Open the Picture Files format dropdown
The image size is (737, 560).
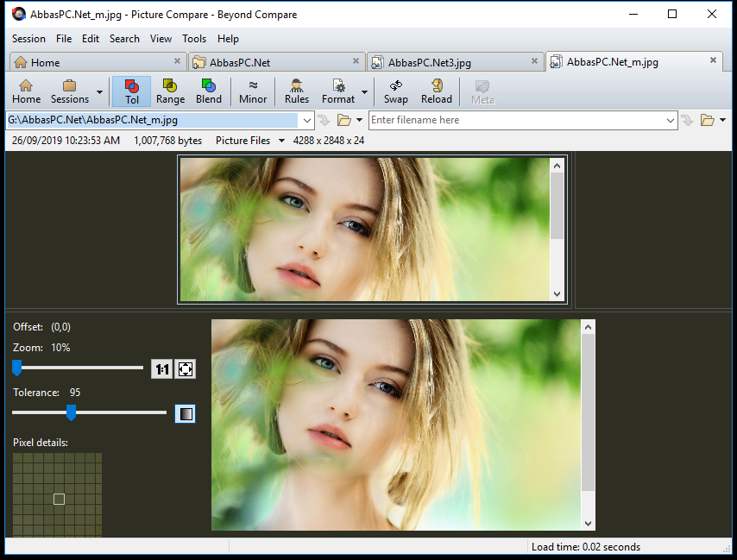[281, 141]
